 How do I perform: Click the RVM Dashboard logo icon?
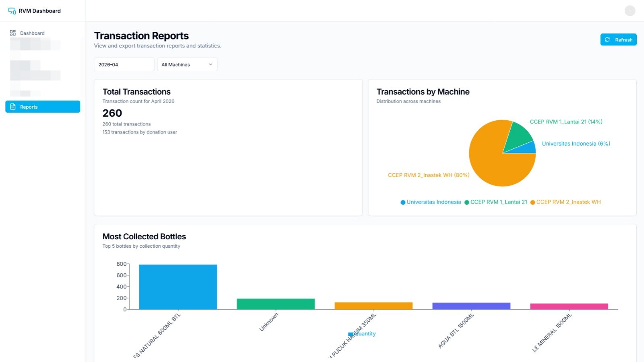coord(12,11)
